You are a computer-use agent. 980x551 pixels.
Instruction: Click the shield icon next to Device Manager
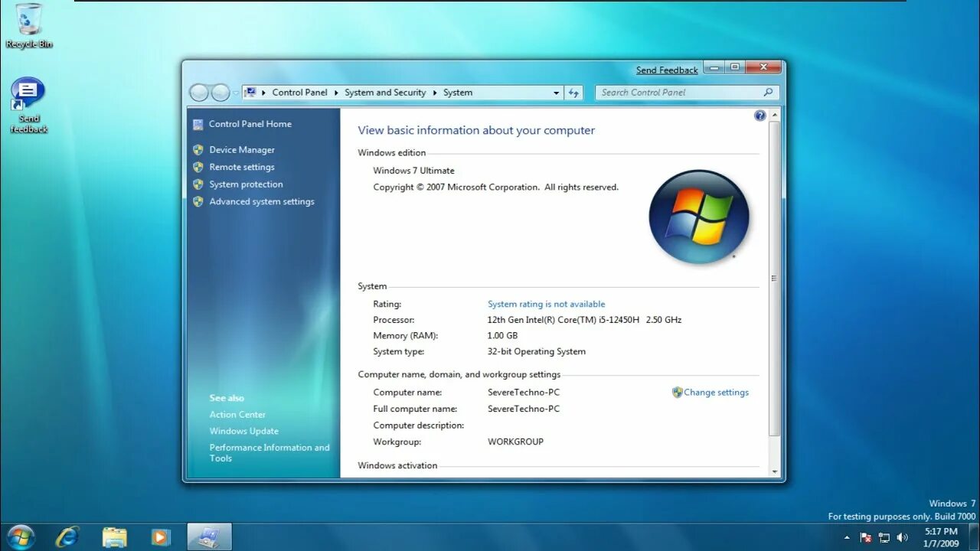[198, 150]
